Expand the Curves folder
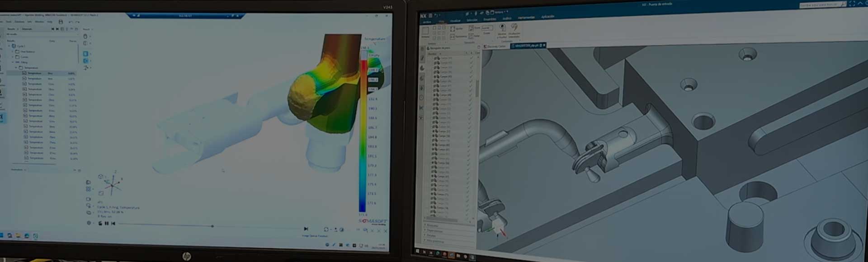This screenshot has width=868, height=262. point(12,57)
